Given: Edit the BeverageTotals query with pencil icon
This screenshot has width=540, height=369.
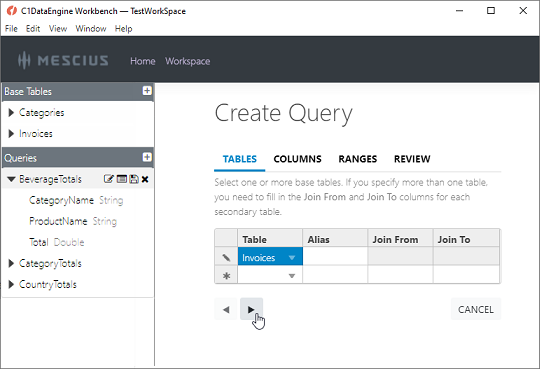Looking at the screenshot, I should [108, 179].
